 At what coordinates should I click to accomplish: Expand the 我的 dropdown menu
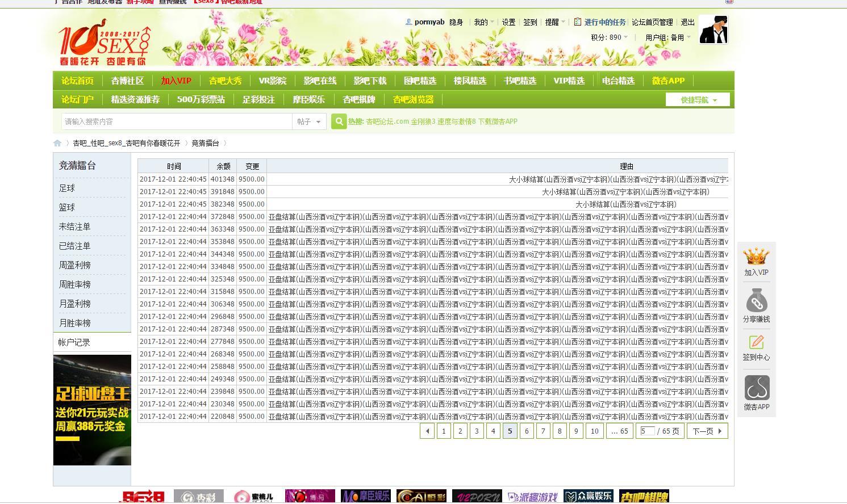click(484, 22)
